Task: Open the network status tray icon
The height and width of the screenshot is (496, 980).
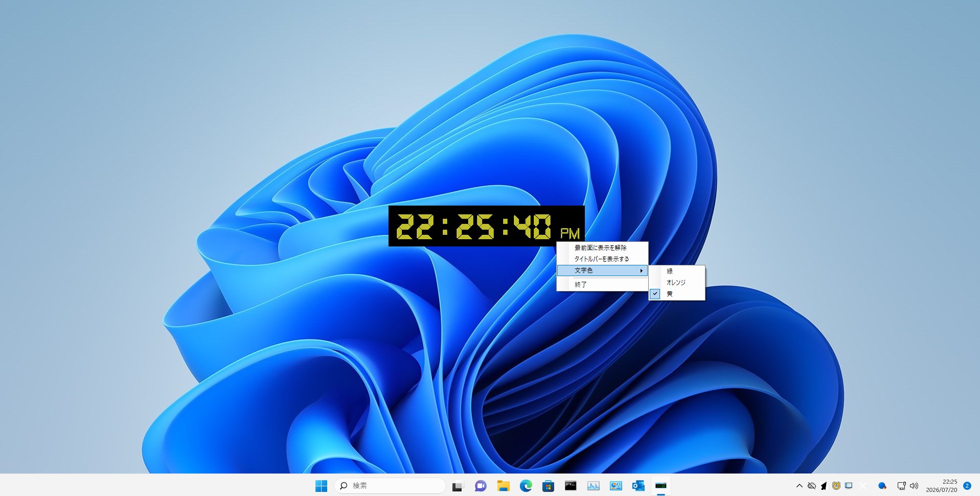Action: tap(902, 486)
